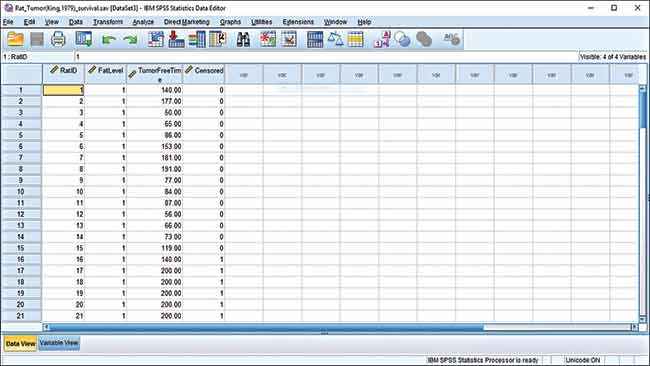This screenshot has height=366, width=650.
Task: Find with the binoculars icon
Action: pyautogui.click(x=243, y=39)
